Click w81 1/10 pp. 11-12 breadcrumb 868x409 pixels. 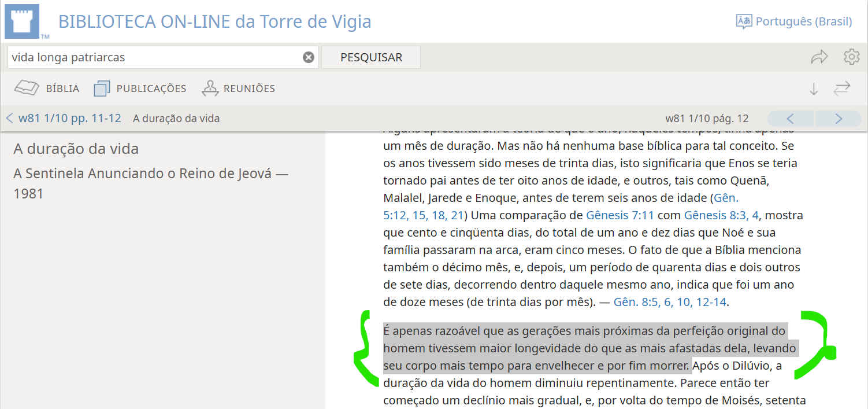tap(69, 119)
